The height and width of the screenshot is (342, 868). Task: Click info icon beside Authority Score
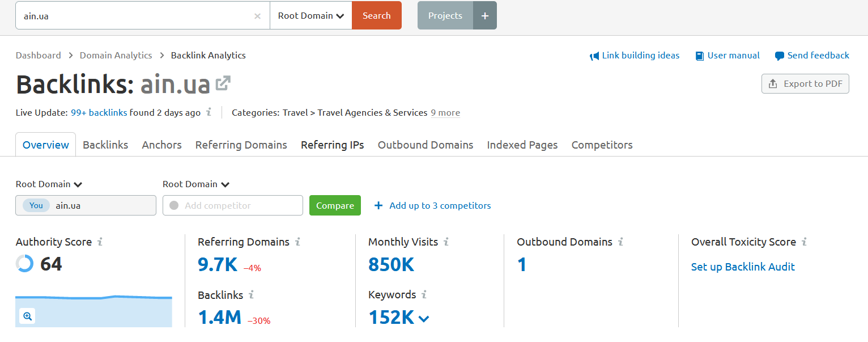100,242
